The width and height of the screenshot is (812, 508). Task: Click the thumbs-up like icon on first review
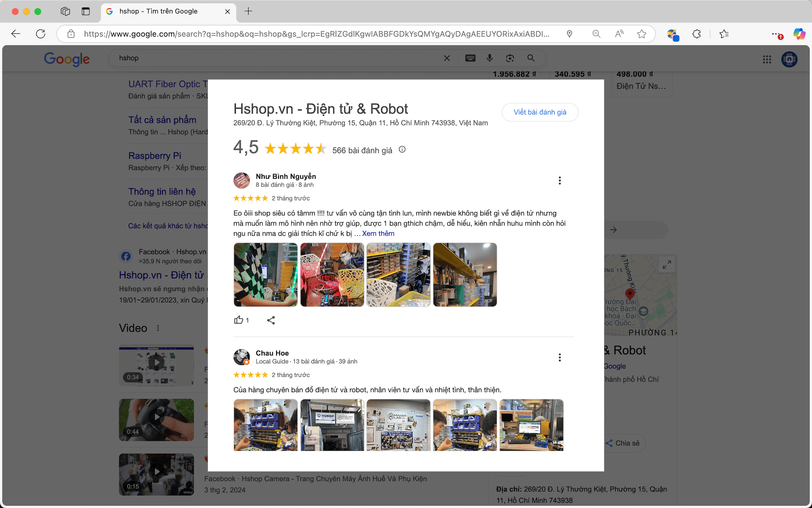point(239,320)
